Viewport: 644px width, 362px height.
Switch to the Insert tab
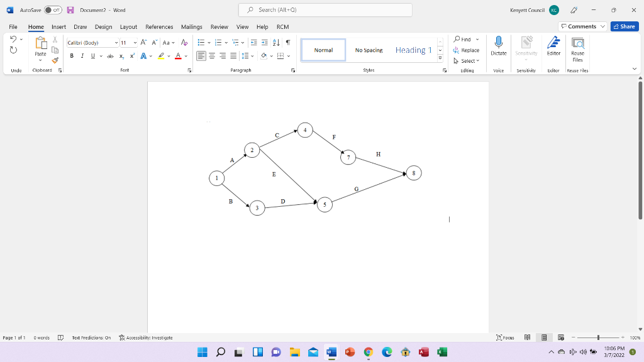click(x=58, y=26)
